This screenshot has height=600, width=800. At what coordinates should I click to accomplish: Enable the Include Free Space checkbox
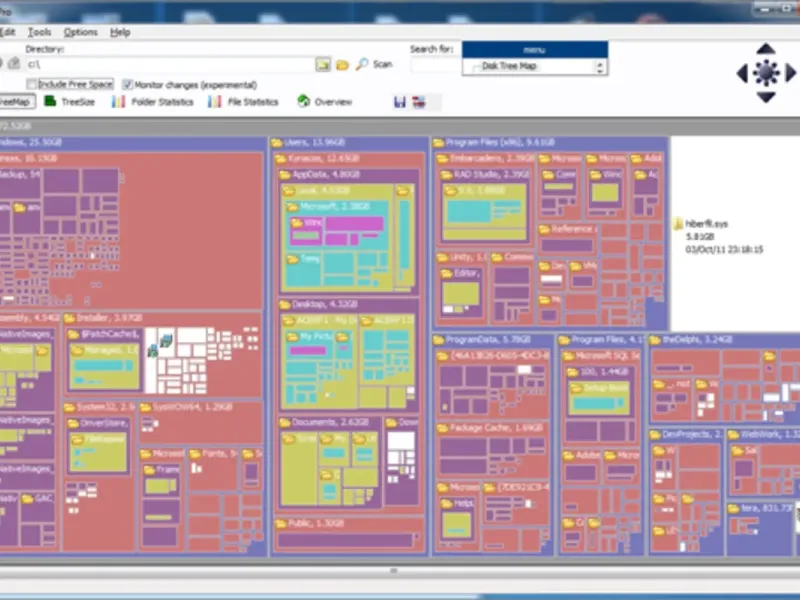tap(32, 84)
